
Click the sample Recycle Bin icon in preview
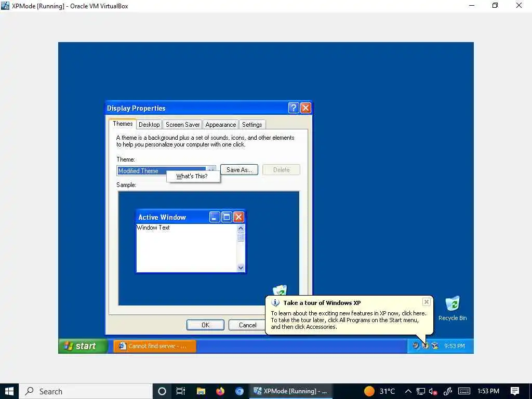(280, 291)
